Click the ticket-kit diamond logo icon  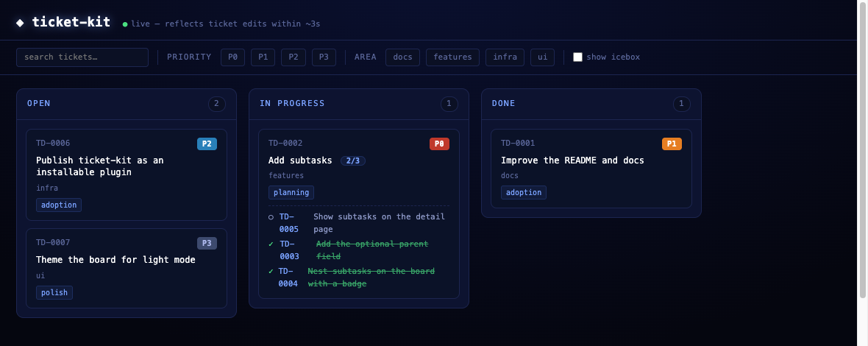(x=21, y=23)
